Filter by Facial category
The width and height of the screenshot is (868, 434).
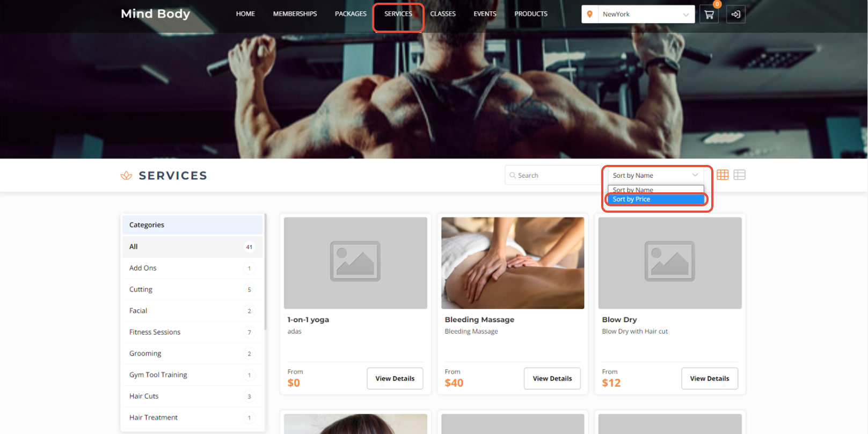tap(192, 311)
